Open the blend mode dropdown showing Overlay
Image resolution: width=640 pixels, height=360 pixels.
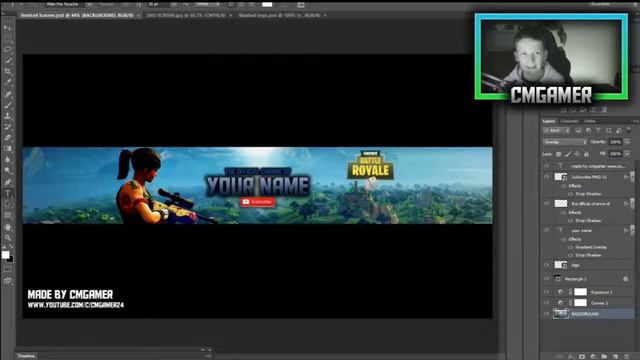point(565,142)
